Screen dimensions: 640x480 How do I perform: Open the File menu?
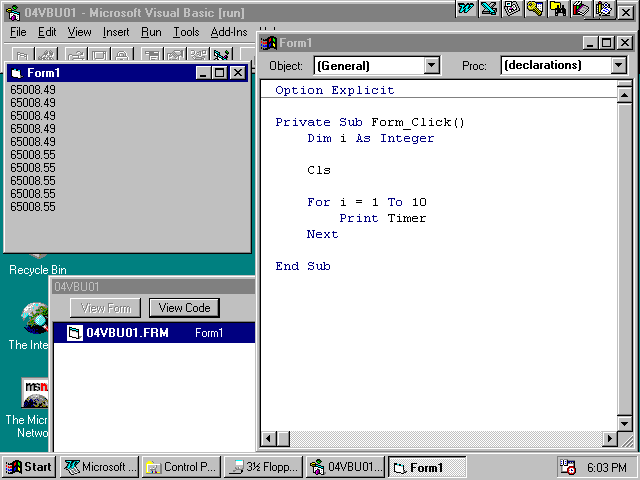coord(18,32)
